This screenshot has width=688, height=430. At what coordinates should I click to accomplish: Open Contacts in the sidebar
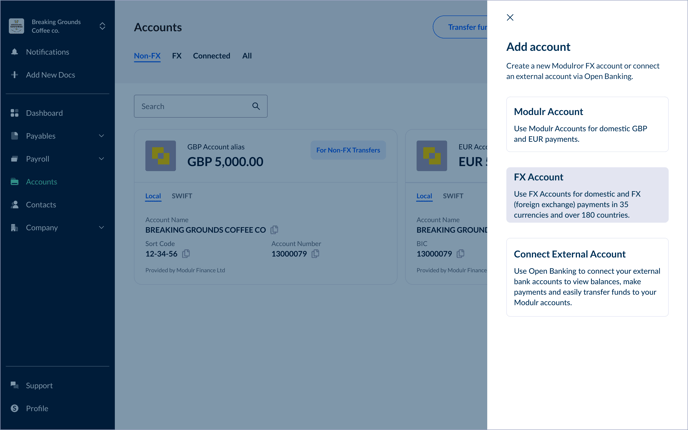41,204
